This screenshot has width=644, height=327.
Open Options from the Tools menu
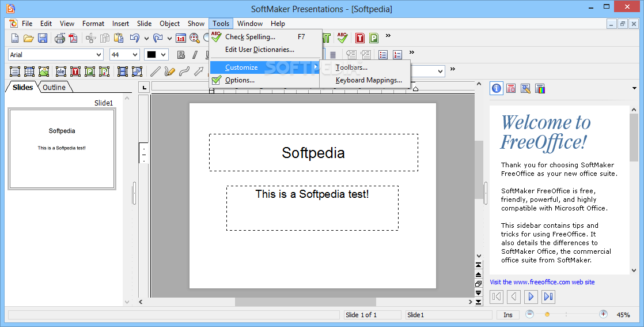pos(265,80)
